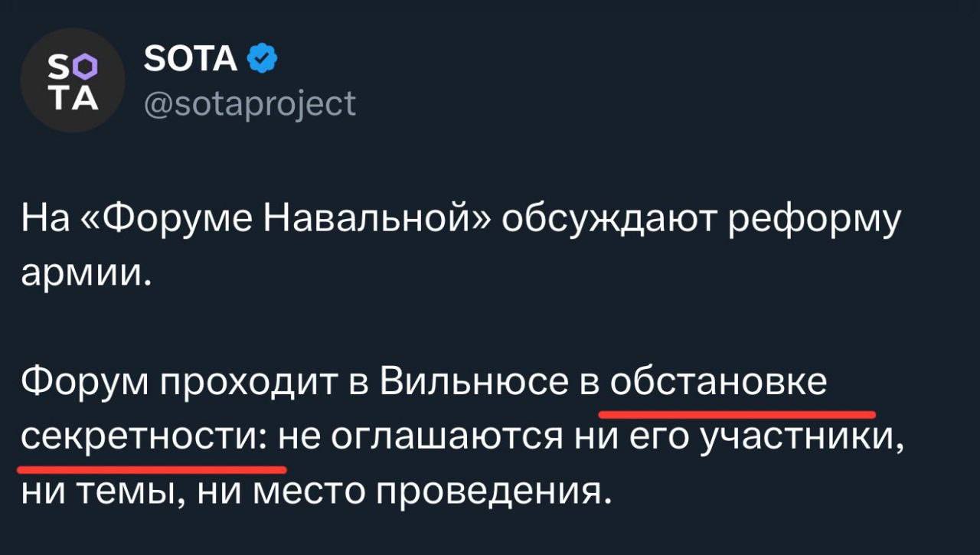
Task: Open the SOTA display name link
Action: coord(191,58)
